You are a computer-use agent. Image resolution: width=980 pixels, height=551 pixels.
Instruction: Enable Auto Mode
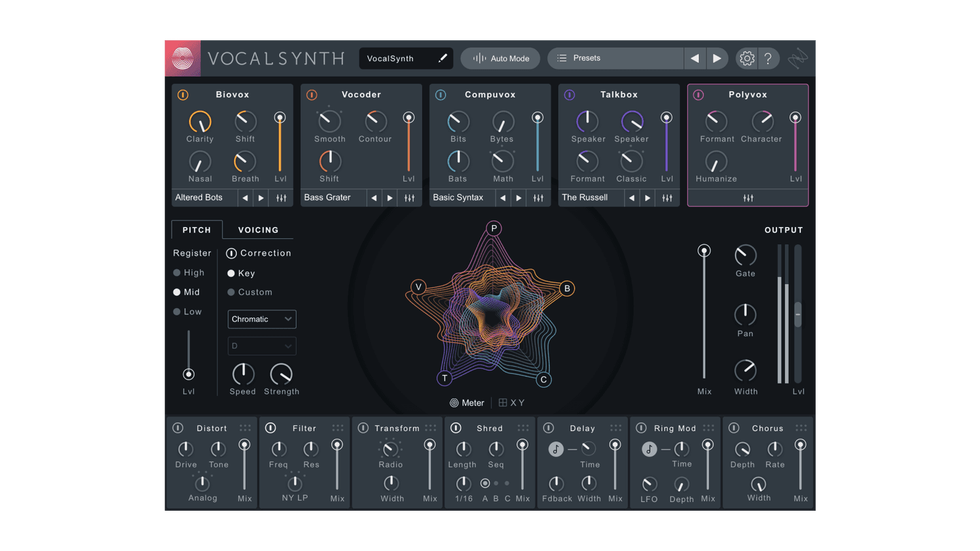tap(500, 59)
